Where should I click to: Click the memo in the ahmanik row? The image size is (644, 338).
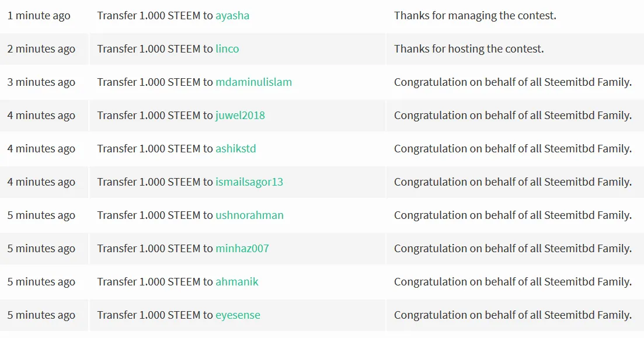(513, 282)
